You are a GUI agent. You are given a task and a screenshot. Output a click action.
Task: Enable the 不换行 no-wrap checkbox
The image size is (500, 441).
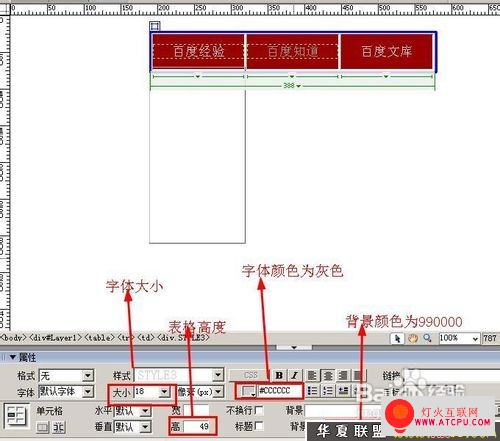point(259,410)
